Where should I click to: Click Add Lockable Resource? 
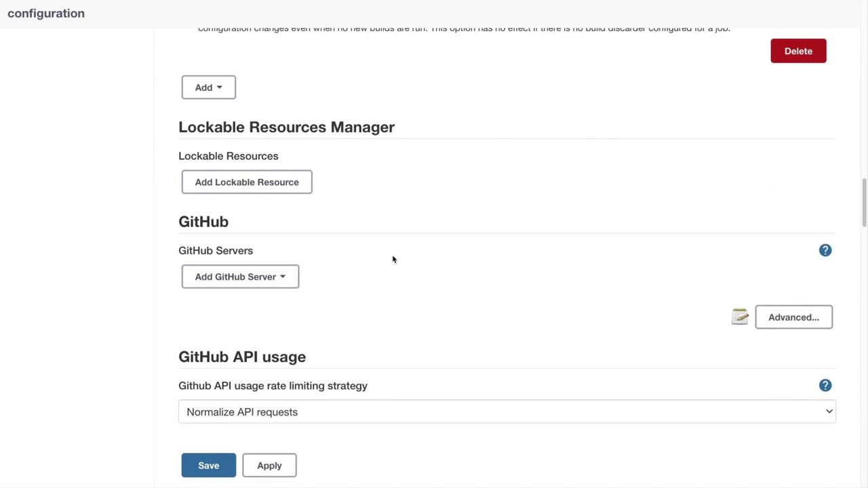point(247,182)
